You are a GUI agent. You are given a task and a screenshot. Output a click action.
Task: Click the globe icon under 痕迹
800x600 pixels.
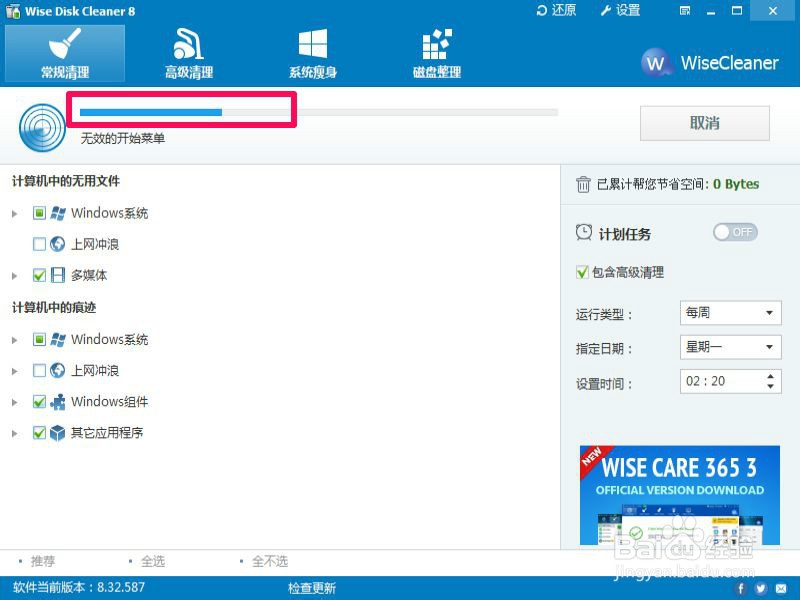tap(58, 370)
